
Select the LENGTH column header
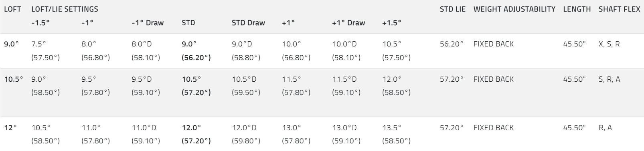pyautogui.click(x=577, y=9)
